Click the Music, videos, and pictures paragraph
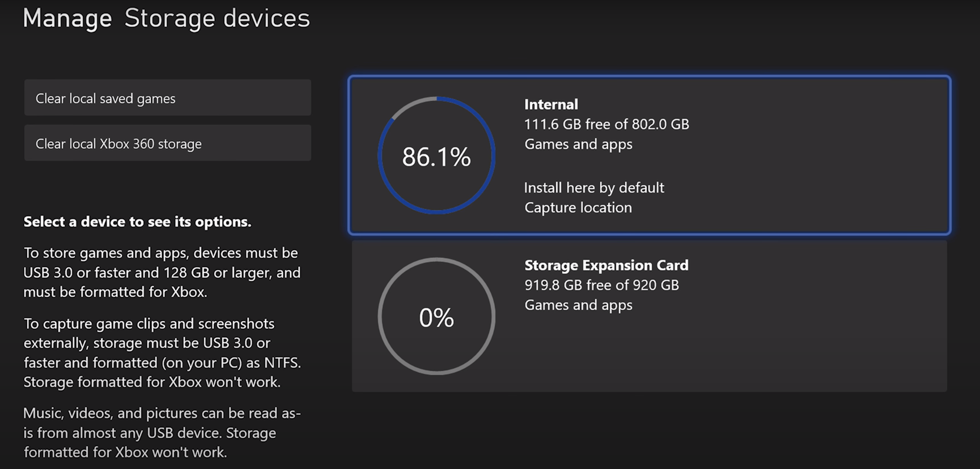This screenshot has height=469, width=980. (x=162, y=432)
